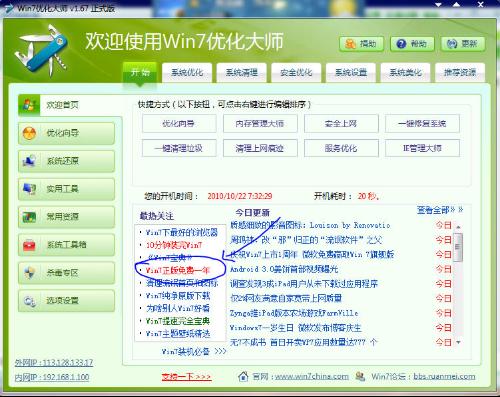This screenshot has width=500, height=397.
Task: Switch to the 系统清理 tab
Action: click(242, 72)
